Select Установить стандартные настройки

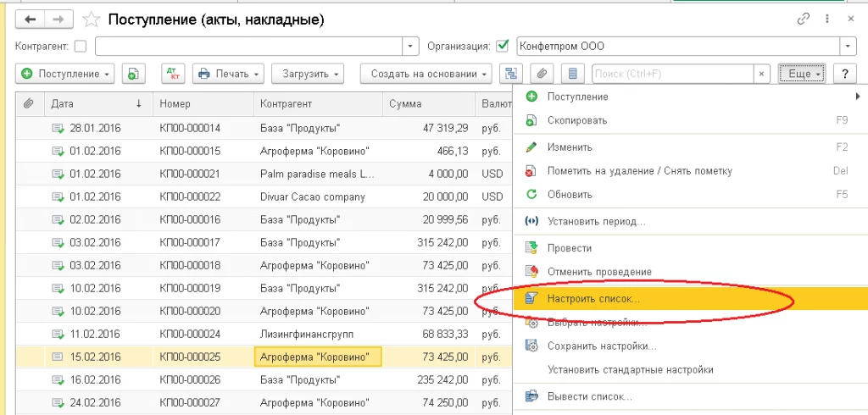pyautogui.click(x=691, y=369)
